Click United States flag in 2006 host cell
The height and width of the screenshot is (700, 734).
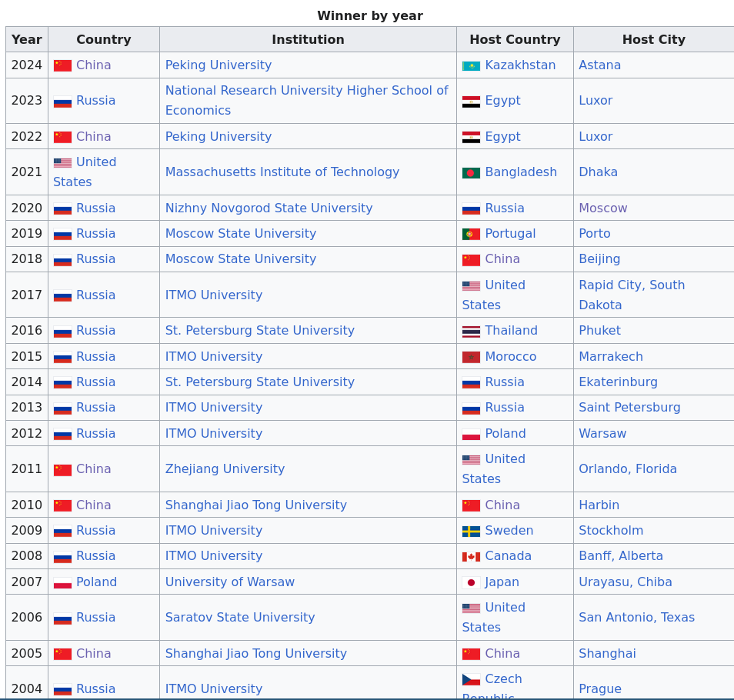tap(471, 608)
